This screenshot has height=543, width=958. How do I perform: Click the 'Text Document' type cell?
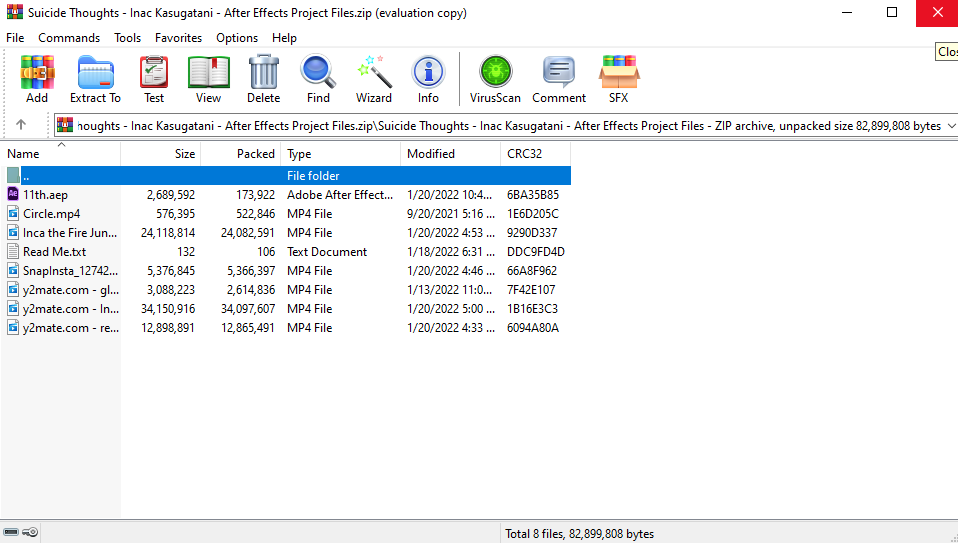tap(327, 252)
